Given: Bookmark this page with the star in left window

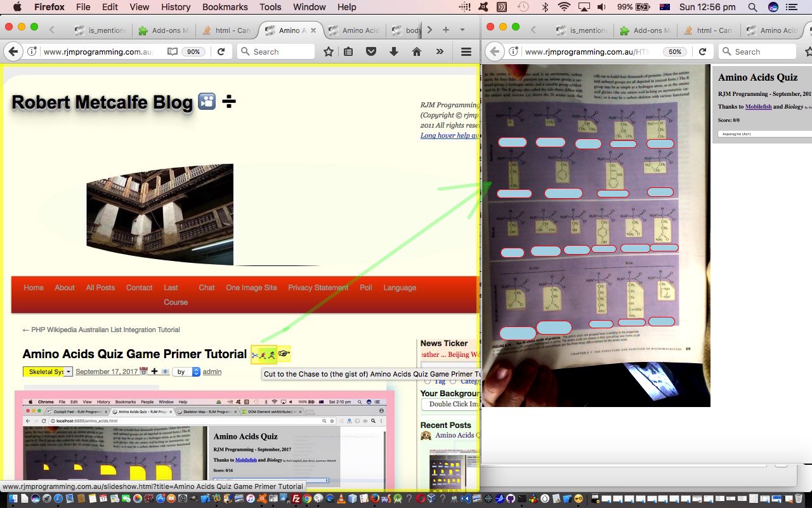Looking at the screenshot, I should point(329,52).
